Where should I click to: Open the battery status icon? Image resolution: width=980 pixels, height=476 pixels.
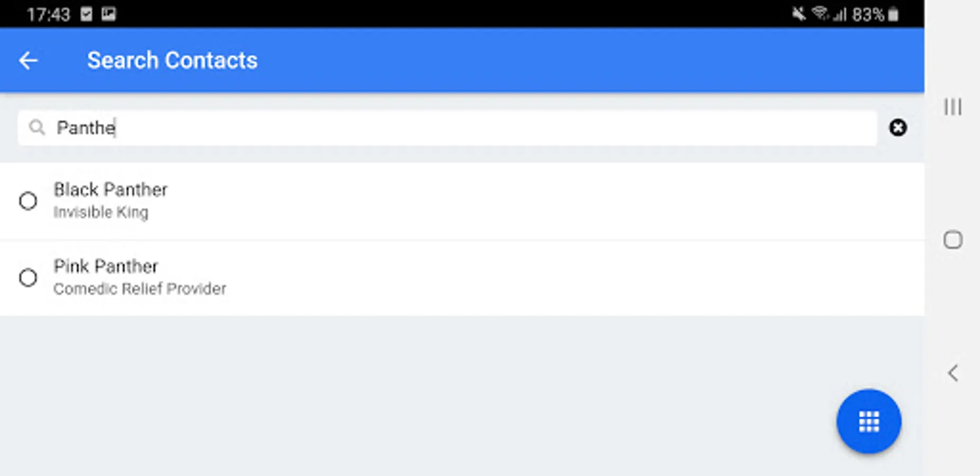point(893,14)
